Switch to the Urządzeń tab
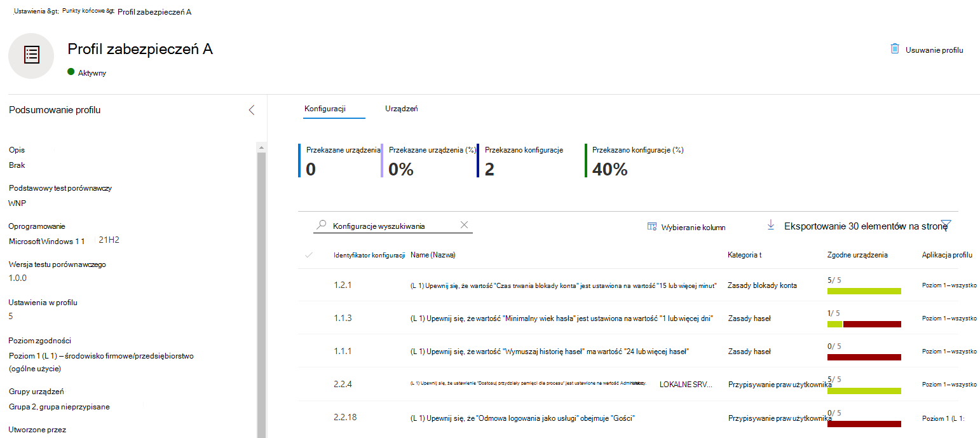This screenshot has width=980, height=438. click(x=401, y=109)
